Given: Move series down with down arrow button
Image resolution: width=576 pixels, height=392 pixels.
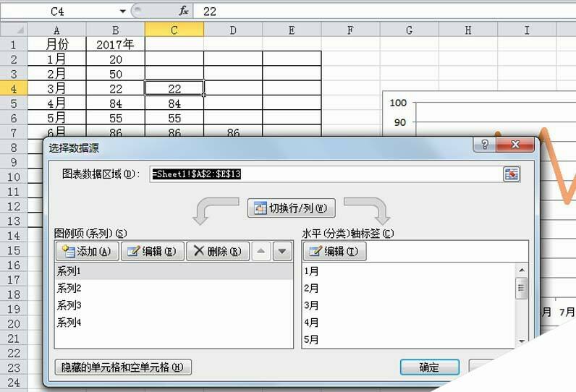Looking at the screenshot, I should coord(282,252).
